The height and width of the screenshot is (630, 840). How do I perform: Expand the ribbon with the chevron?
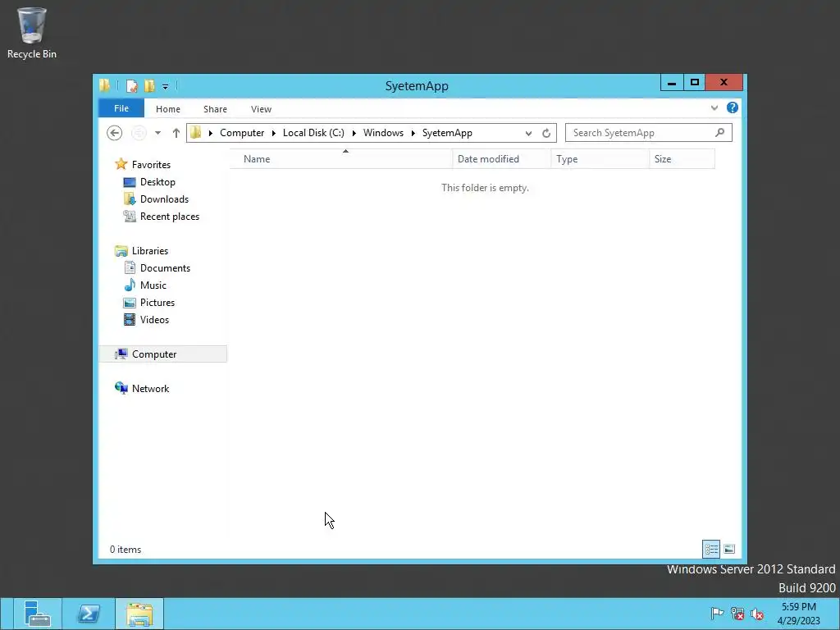(714, 107)
